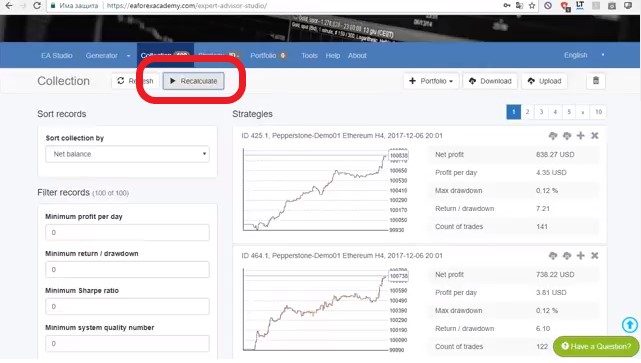Click the trash icon button in Collection toolbar
The width and height of the screenshot is (641, 363).
[x=596, y=81]
